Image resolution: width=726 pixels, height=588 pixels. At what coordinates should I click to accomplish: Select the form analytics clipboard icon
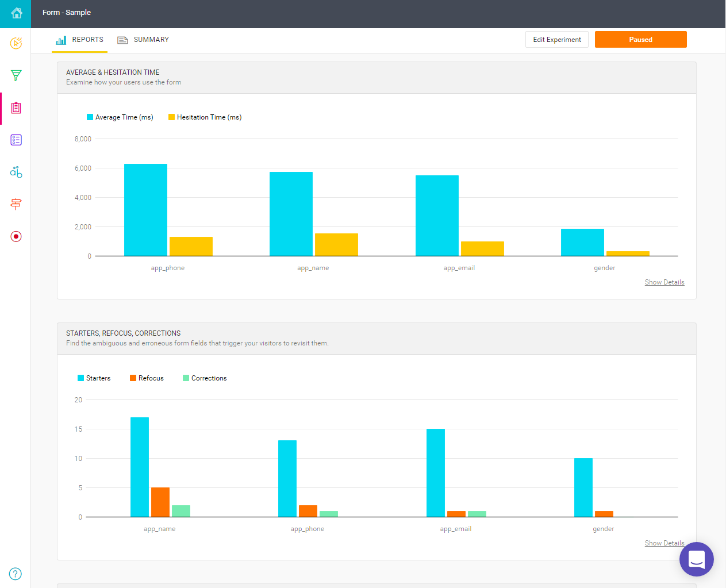point(16,108)
